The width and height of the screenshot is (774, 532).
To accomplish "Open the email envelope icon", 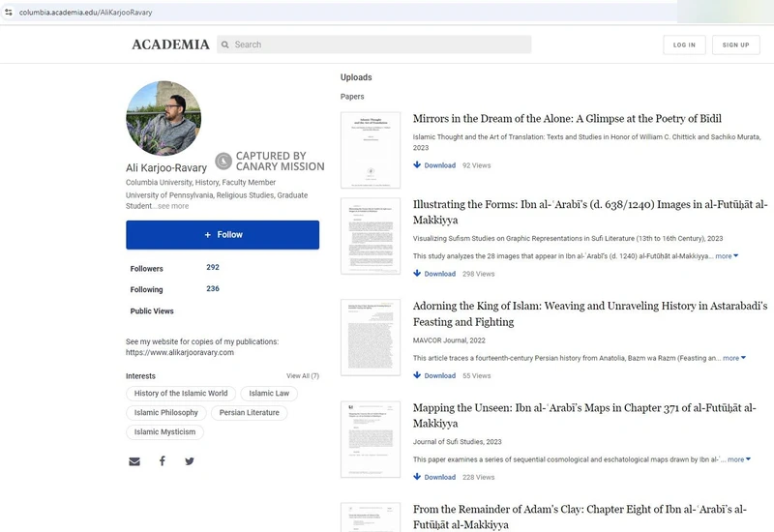I will click(x=134, y=461).
